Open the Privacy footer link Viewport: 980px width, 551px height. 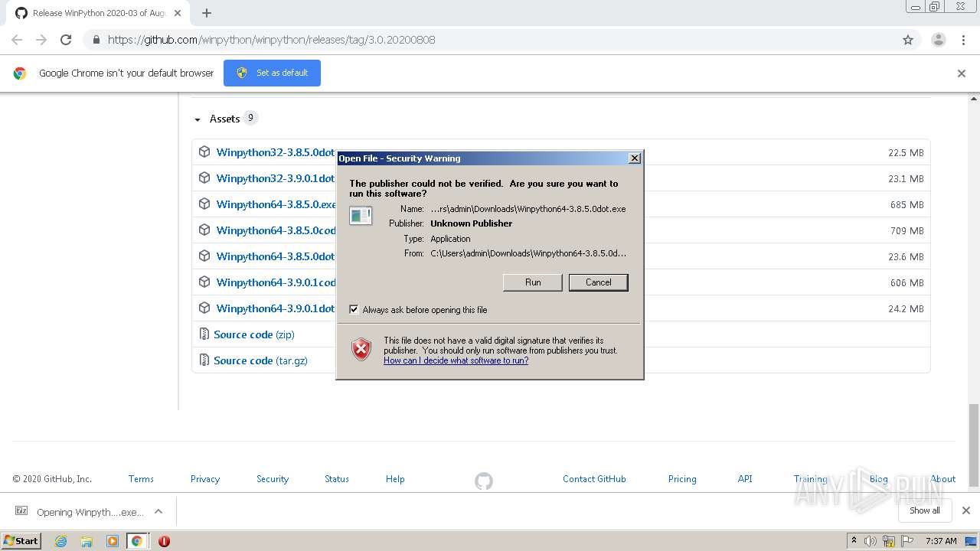click(205, 479)
